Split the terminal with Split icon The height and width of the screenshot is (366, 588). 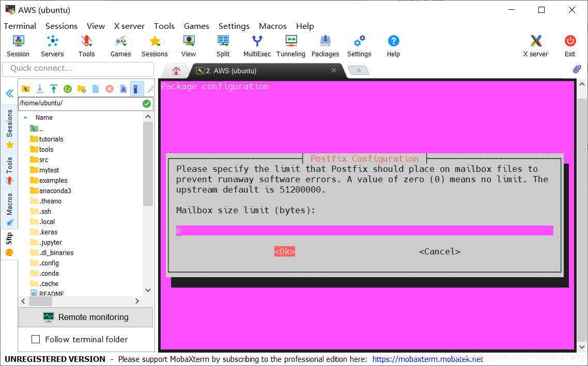223,46
